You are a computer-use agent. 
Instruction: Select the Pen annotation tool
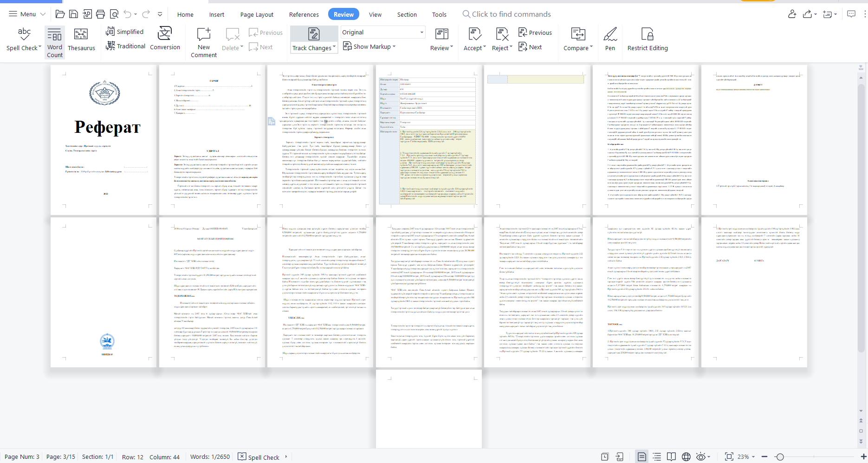tap(610, 39)
